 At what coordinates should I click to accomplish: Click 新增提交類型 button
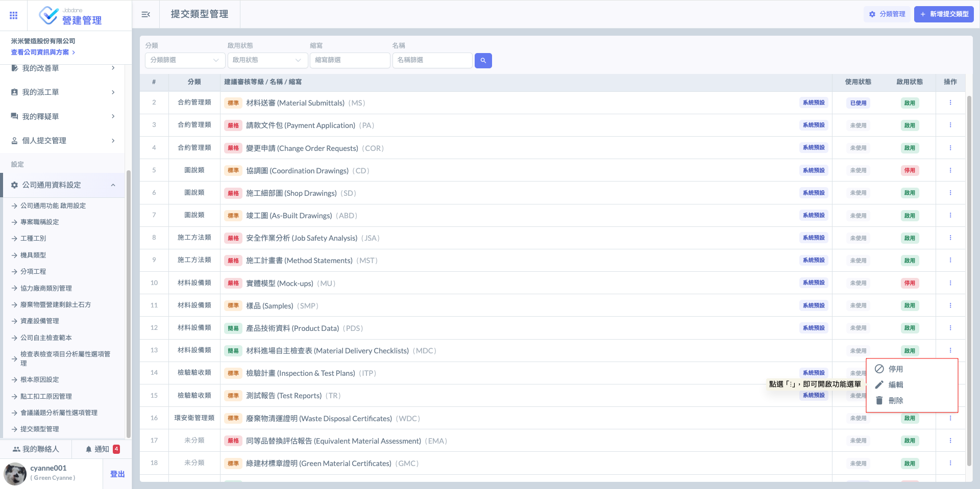(x=944, y=14)
